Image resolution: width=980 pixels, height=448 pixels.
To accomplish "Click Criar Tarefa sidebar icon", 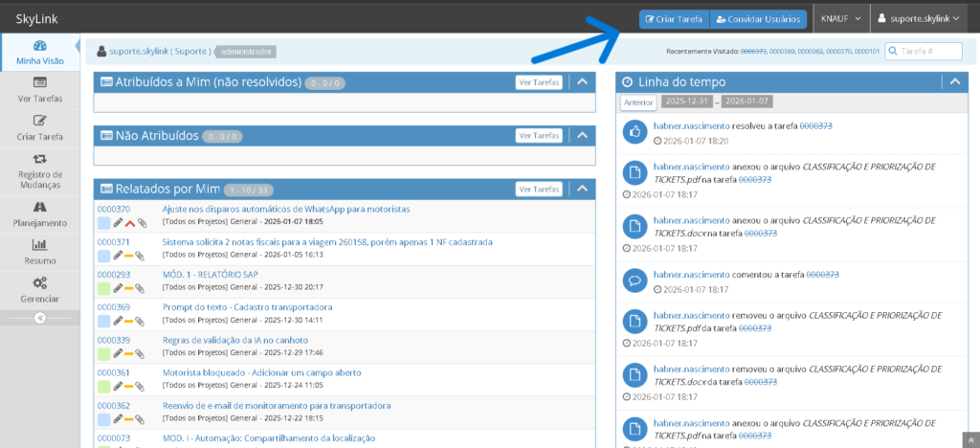I will coord(40,121).
